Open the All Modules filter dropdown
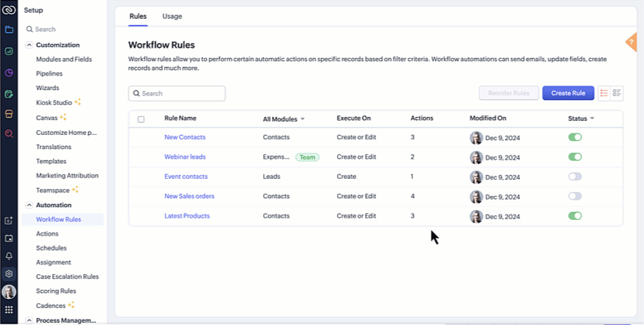 click(x=284, y=119)
